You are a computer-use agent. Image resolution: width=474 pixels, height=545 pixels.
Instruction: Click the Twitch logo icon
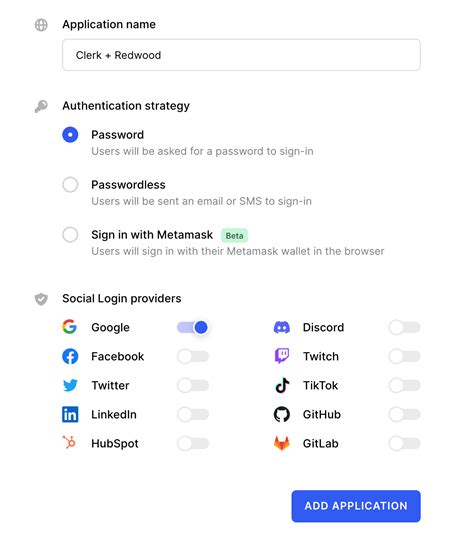[282, 356]
